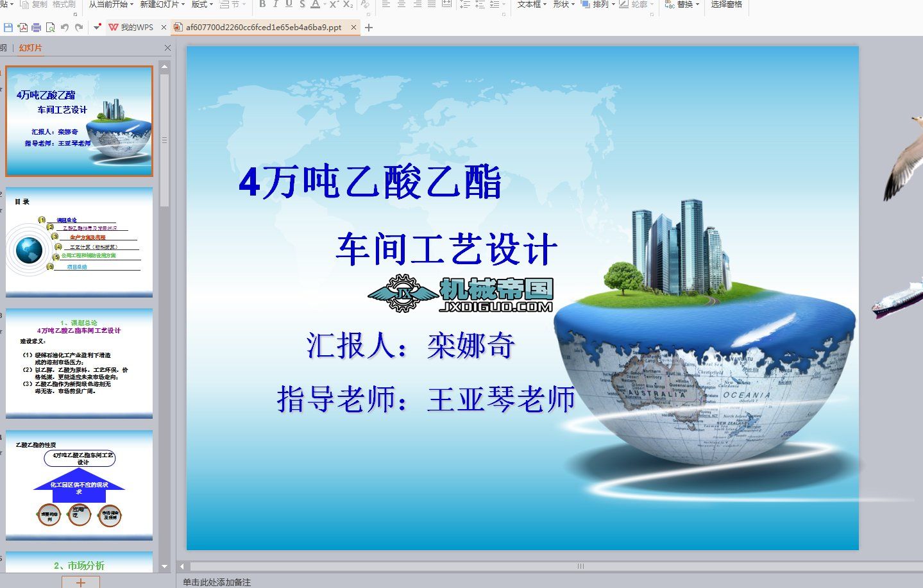Click the 汇报人：栾娜奇 text on slide

coord(411,345)
